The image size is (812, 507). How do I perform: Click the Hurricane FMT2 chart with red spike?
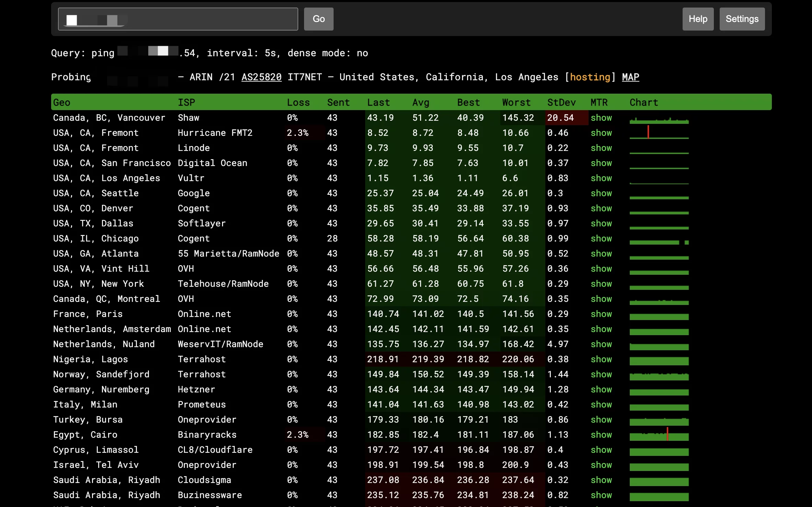click(x=659, y=133)
